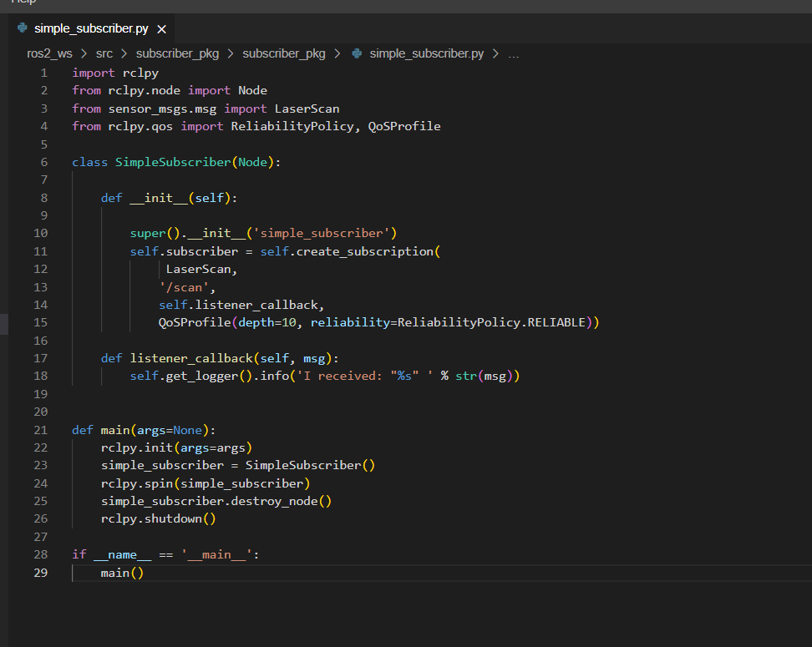Click 'depth=10' on line 15

pyautogui.click(x=267, y=322)
